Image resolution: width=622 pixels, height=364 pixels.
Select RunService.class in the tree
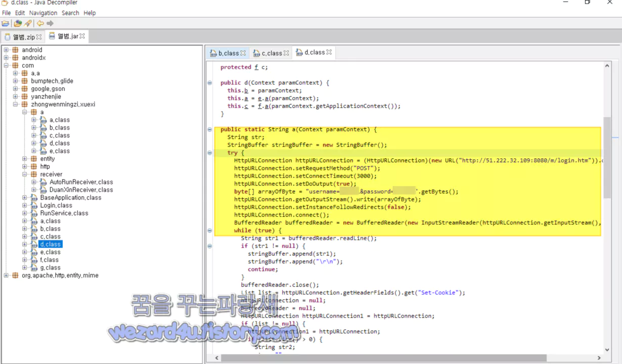pyautogui.click(x=64, y=213)
